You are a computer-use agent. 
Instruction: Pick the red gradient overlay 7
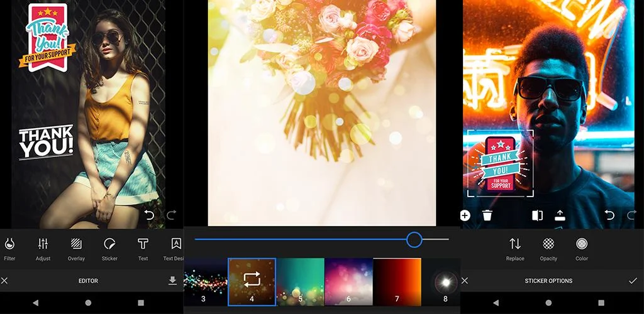(x=397, y=281)
